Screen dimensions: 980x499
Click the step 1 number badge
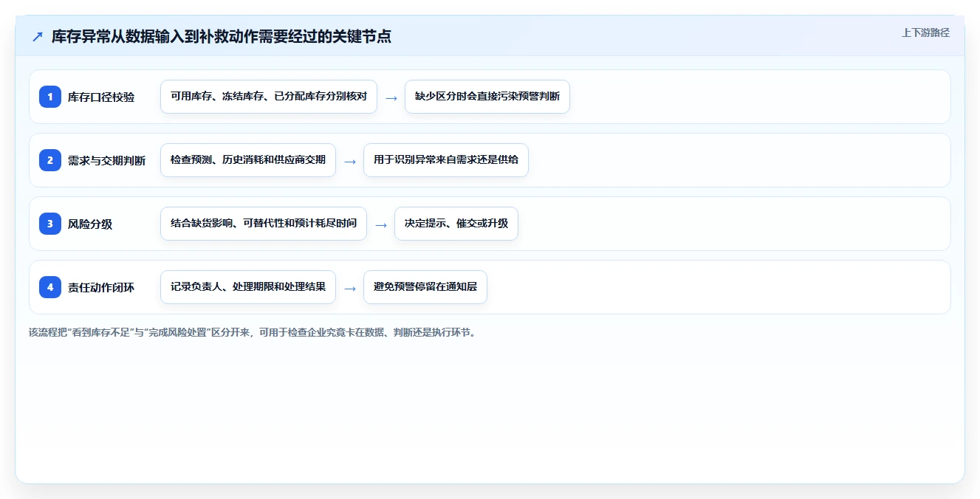(50, 97)
